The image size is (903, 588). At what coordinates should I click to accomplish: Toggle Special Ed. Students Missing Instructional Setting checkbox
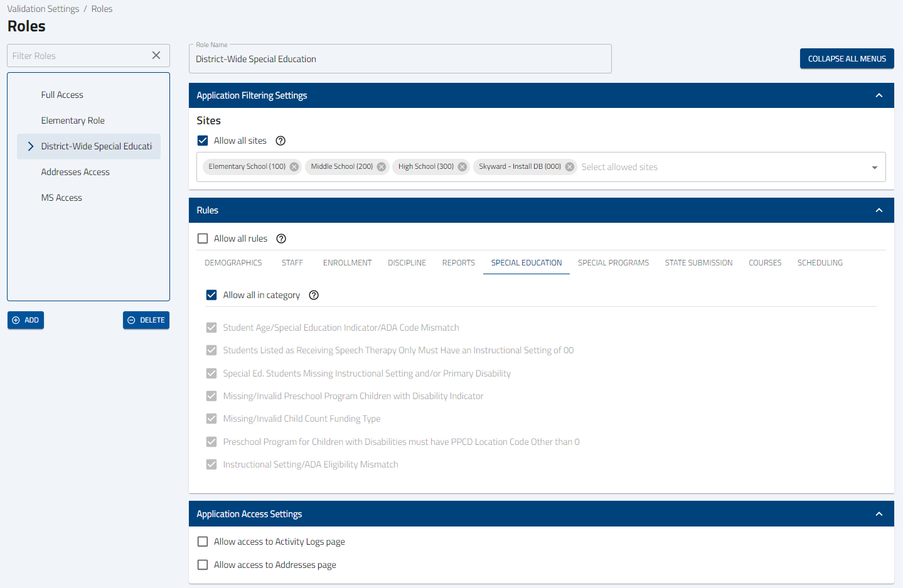click(x=211, y=373)
